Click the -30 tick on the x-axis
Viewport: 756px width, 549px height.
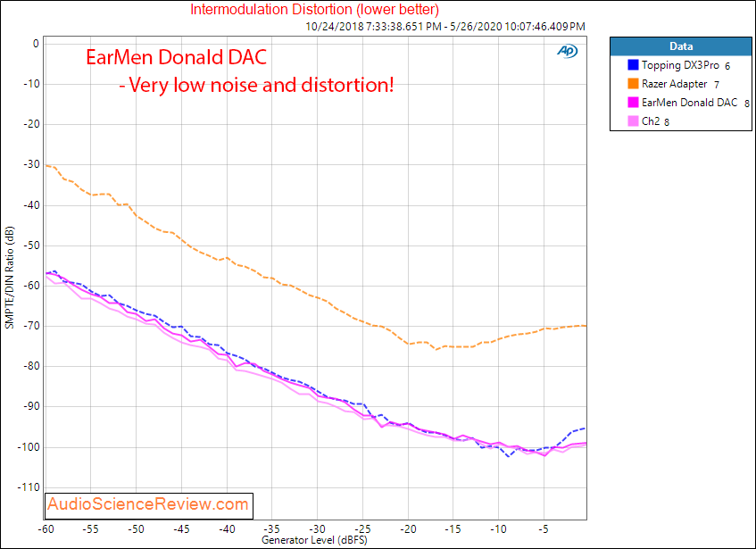pos(317,529)
